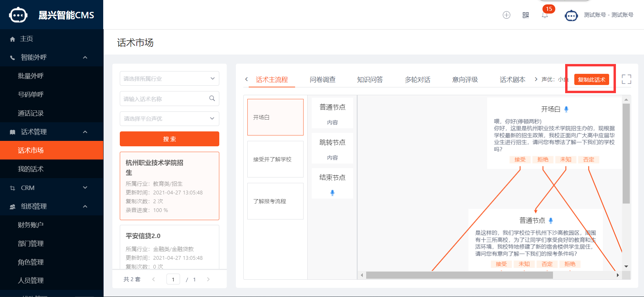This screenshot has height=297, width=644.
Task: Open the 请选择平台声优 dropdown
Action: tap(170, 119)
